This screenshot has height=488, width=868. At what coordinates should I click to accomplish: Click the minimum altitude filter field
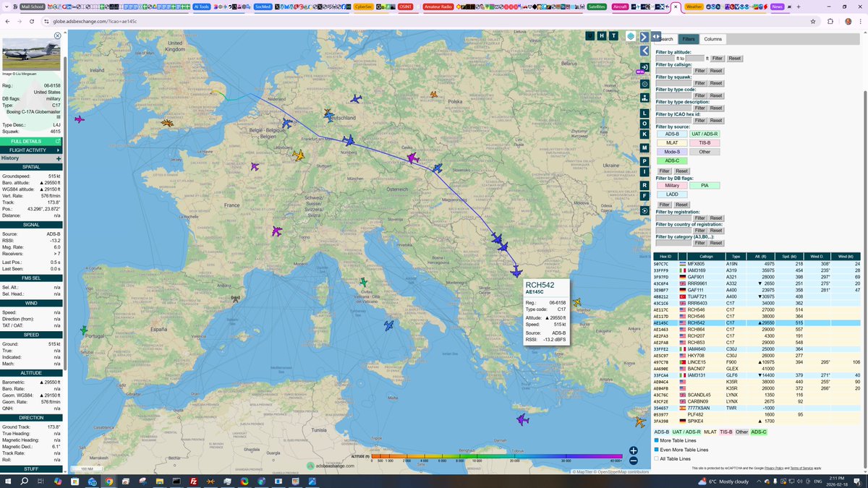coord(665,59)
